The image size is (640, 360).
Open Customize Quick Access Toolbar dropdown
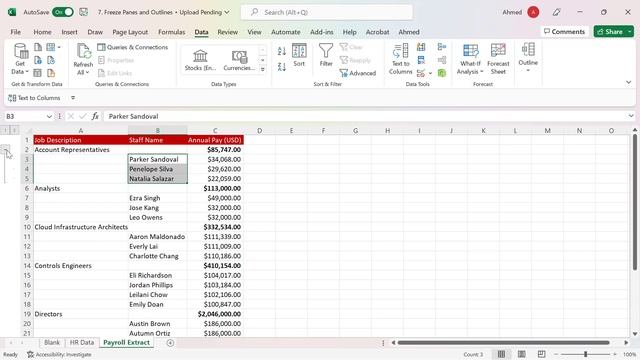point(73,98)
